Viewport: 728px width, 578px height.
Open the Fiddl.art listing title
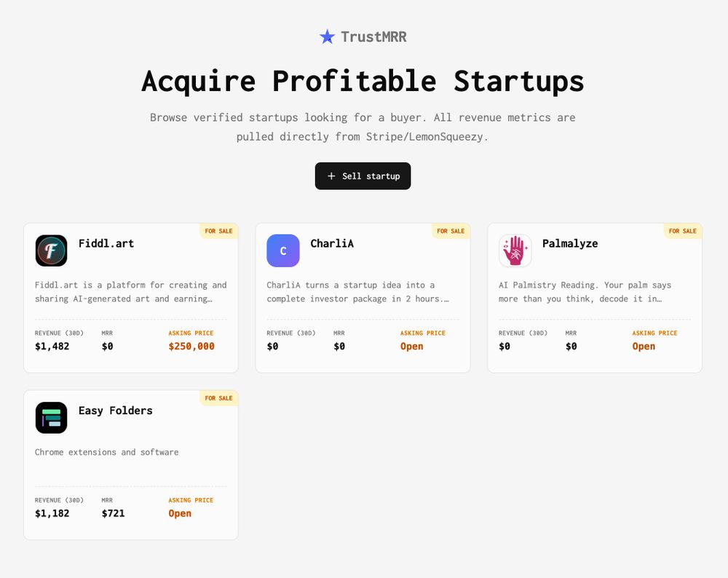tap(106, 243)
